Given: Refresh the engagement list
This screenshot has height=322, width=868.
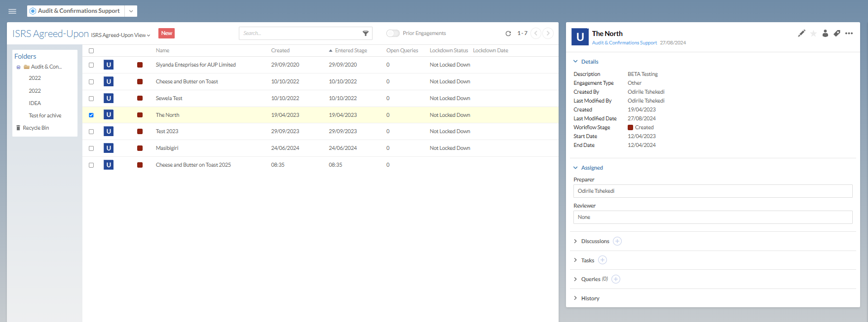Looking at the screenshot, I should point(508,34).
